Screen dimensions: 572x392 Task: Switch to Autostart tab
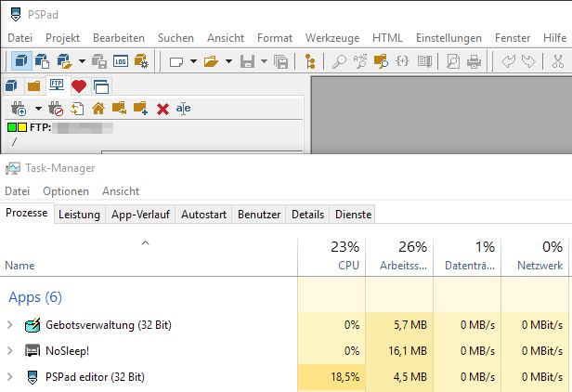203,215
